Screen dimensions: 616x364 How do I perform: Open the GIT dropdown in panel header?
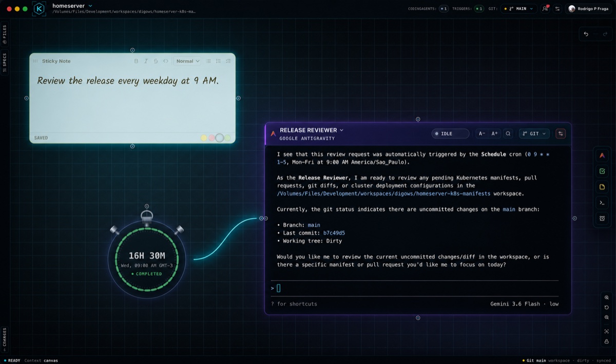(534, 133)
